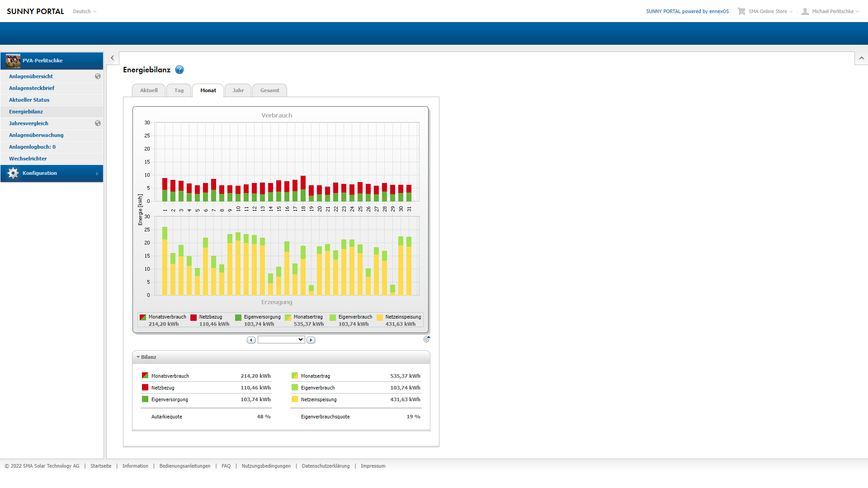Click the Konfiguration gear icon
Image resolution: width=868 pixels, height=488 pixels.
coord(13,173)
